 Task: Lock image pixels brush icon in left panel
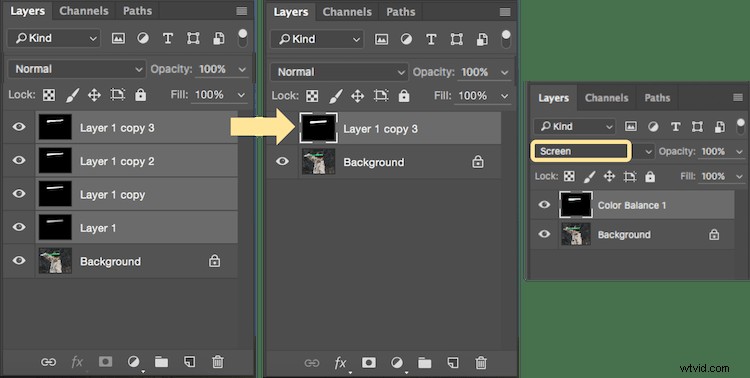(72, 95)
